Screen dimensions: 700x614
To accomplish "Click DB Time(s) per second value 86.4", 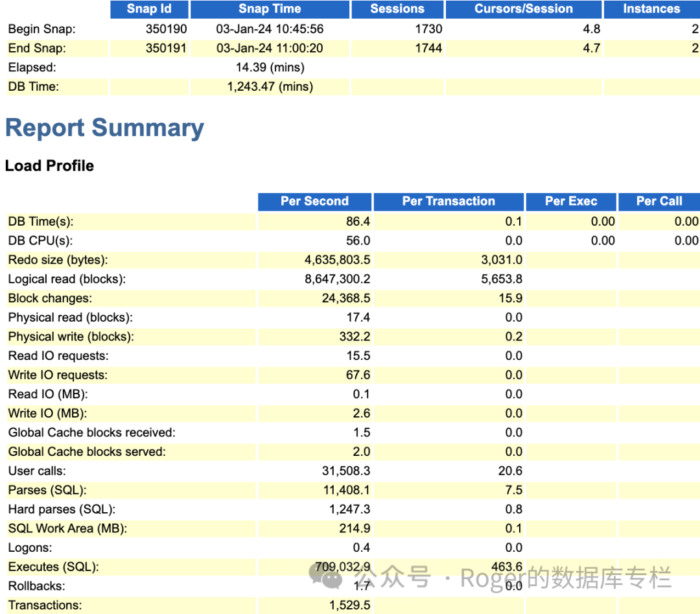I will coord(358,222).
